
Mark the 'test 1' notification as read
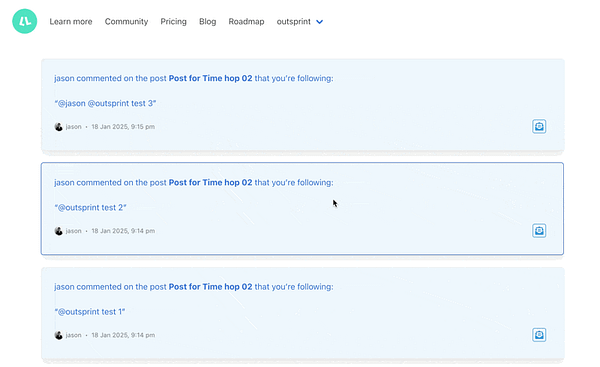pyautogui.click(x=539, y=335)
